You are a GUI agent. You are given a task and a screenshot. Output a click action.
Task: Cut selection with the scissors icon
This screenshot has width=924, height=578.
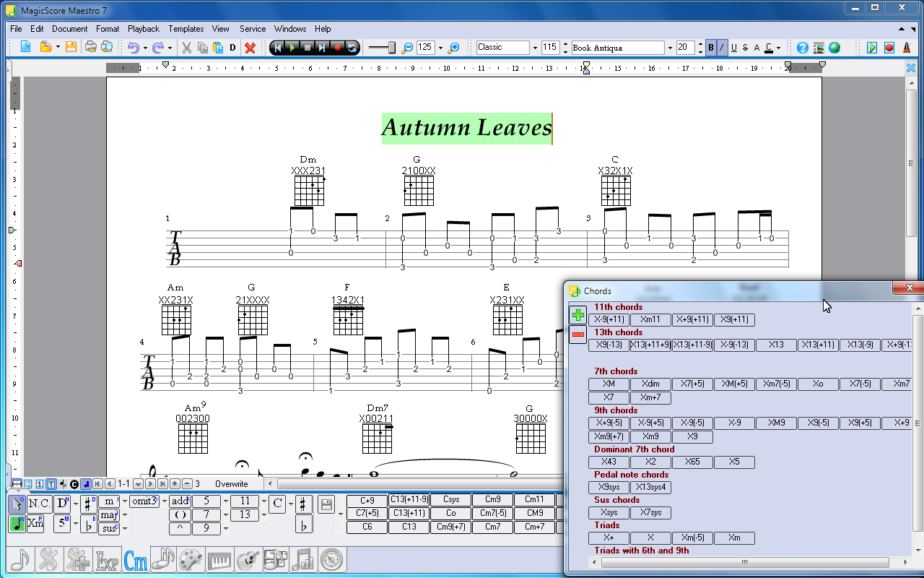click(x=186, y=48)
